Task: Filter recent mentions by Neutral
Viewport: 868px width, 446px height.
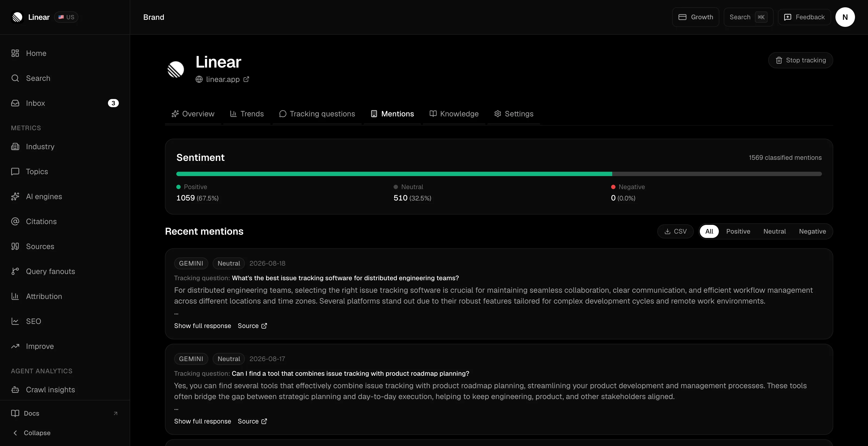Action: pos(775,231)
